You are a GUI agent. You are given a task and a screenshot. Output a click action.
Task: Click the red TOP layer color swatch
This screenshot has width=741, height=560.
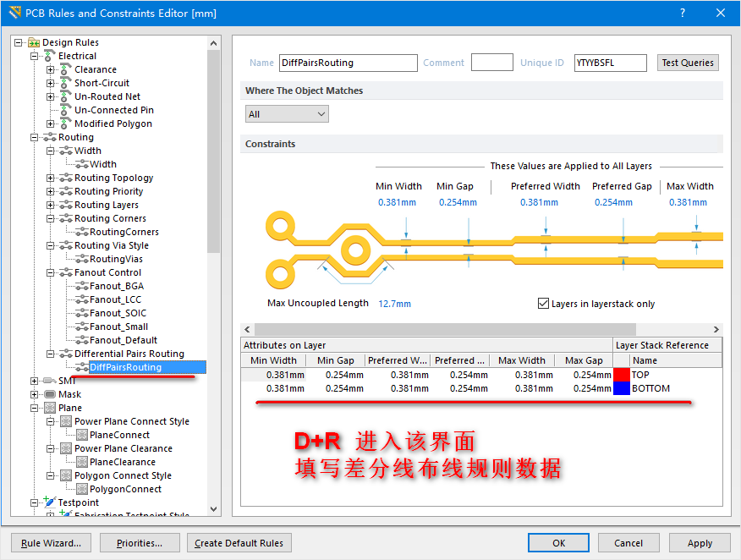click(x=622, y=375)
